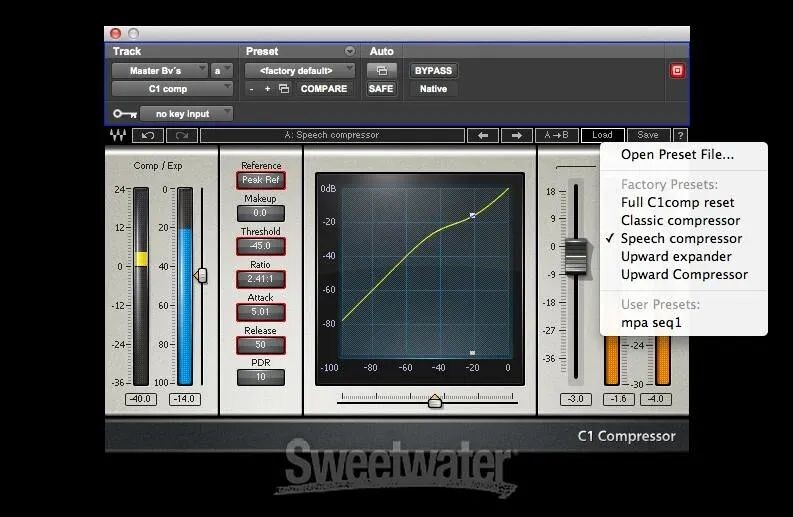This screenshot has height=517, width=793.
Task: Select Full C1comp reset preset
Action: click(677, 202)
